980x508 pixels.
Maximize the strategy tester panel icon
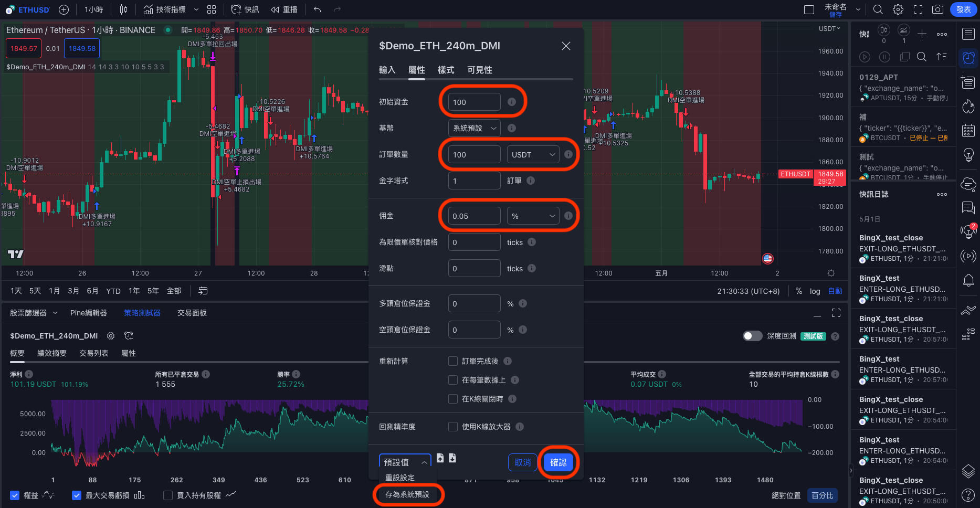coord(836,313)
